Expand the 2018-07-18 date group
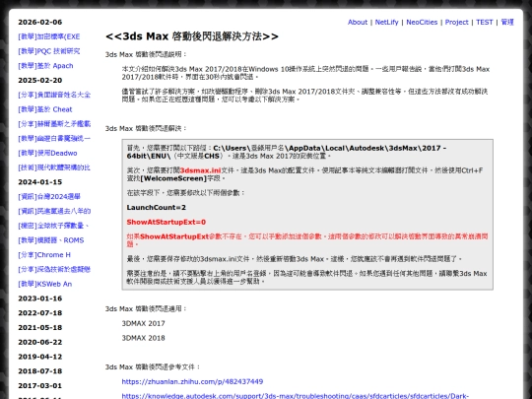Screen dimensions: 532x399 40,371
